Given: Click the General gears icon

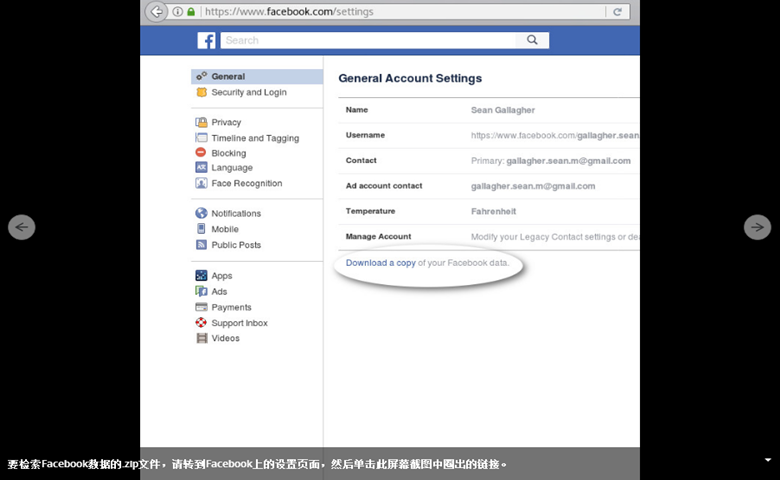Looking at the screenshot, I should [x=201, y=76].
